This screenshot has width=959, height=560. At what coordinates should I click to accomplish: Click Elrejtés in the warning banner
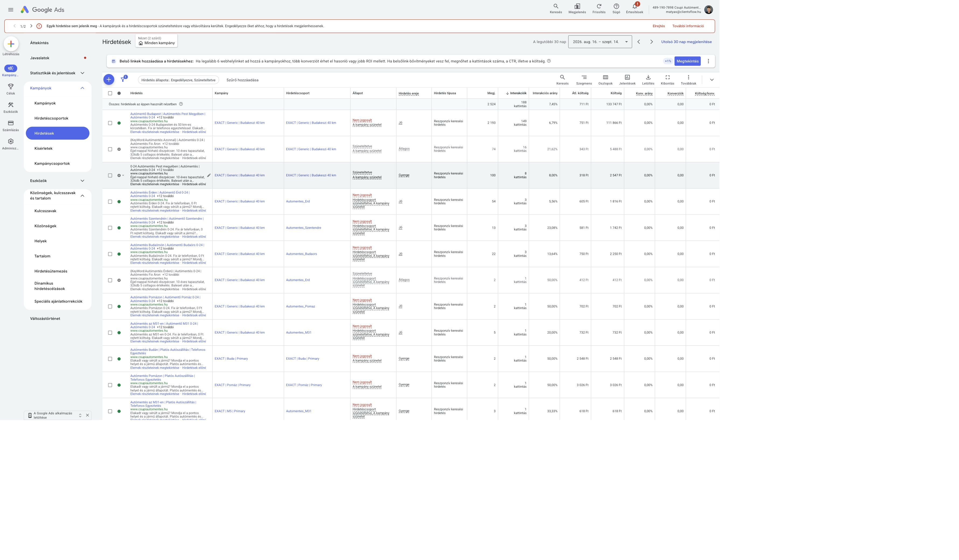click(x=658, y=26)
